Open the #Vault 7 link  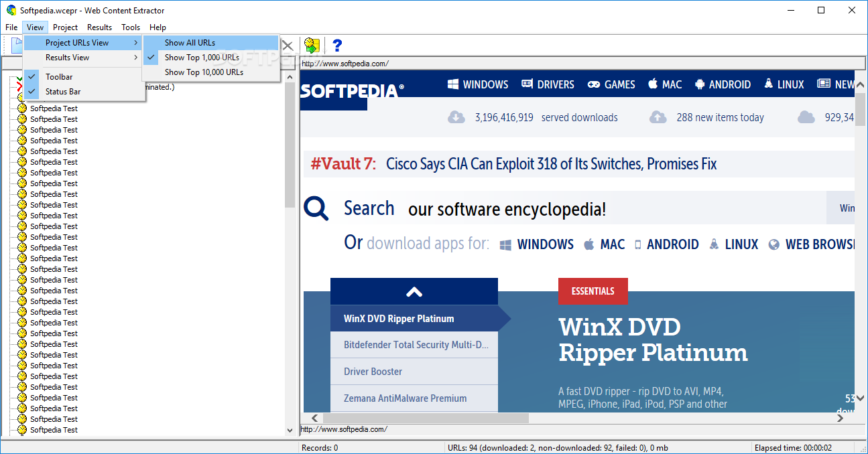[x=343, y=164]
